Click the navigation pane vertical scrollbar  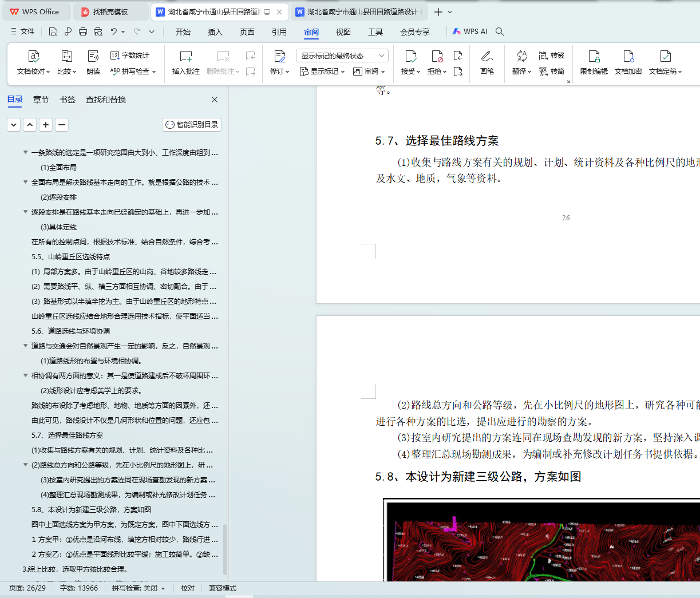225,548
